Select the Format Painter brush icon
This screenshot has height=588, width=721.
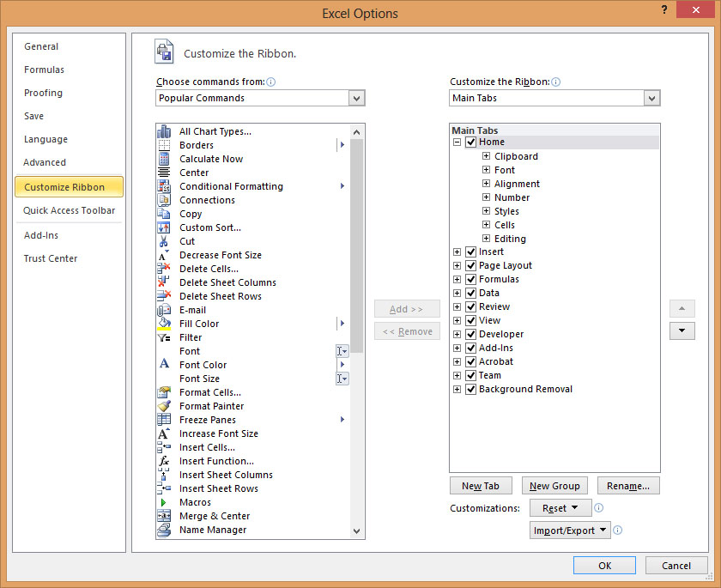[164, 406]
